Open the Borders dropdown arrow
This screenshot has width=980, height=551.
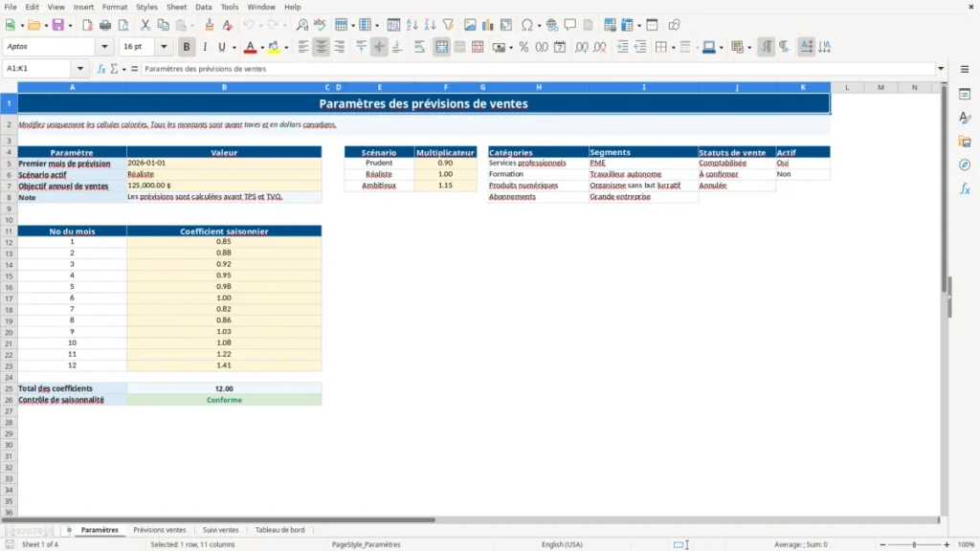tap(673, 48)
